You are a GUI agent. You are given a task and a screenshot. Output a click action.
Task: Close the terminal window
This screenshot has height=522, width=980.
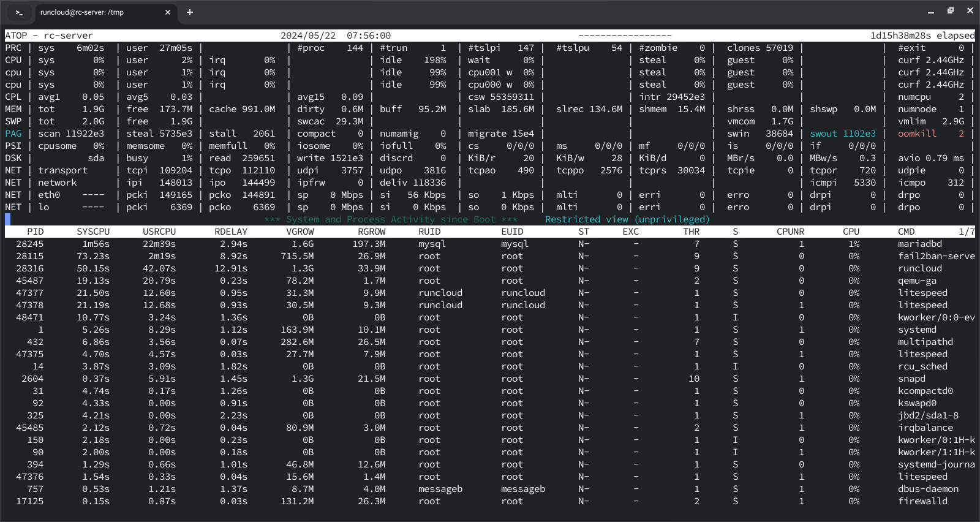click(x=970, y=11)
